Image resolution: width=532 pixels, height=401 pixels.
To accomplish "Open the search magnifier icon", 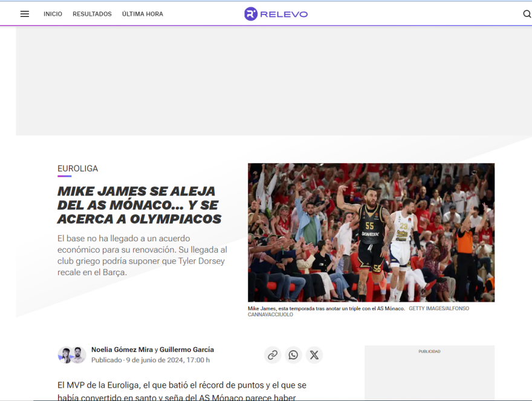I will (527, 14).
